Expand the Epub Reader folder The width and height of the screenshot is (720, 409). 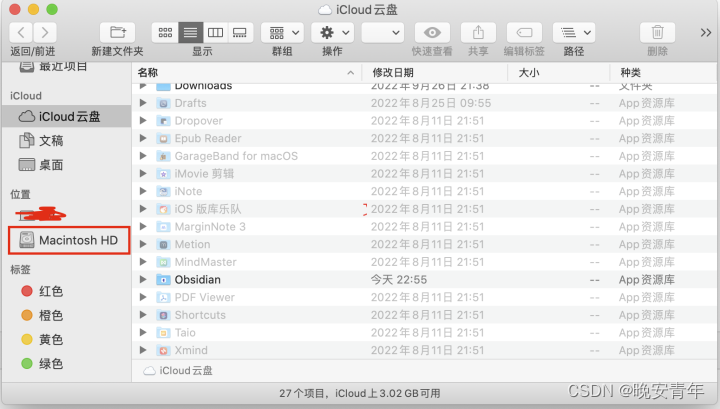click(143, 138)
